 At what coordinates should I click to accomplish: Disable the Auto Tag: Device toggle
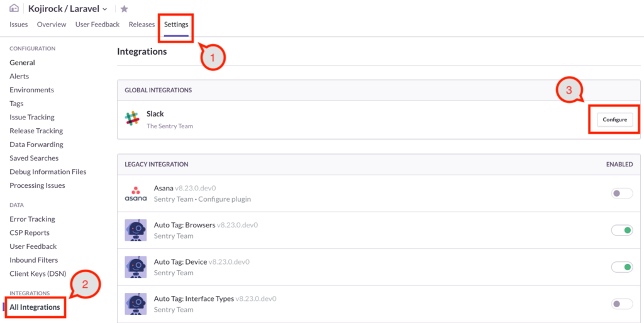pyautogui.click(x=622, y=267)
